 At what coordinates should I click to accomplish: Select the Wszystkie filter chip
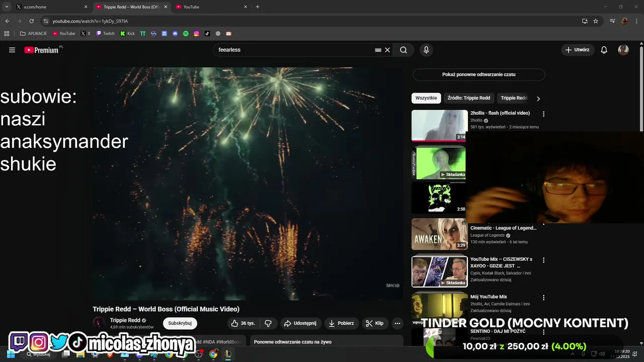click(x=426, y=98)
